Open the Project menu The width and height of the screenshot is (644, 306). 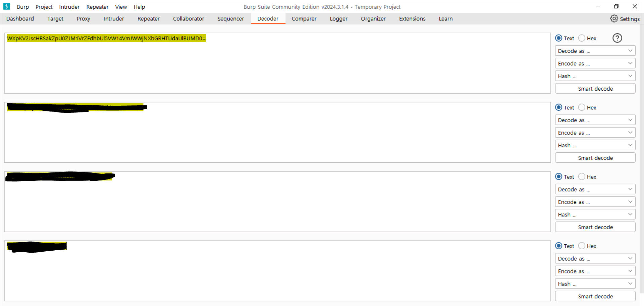pos(44,7)
